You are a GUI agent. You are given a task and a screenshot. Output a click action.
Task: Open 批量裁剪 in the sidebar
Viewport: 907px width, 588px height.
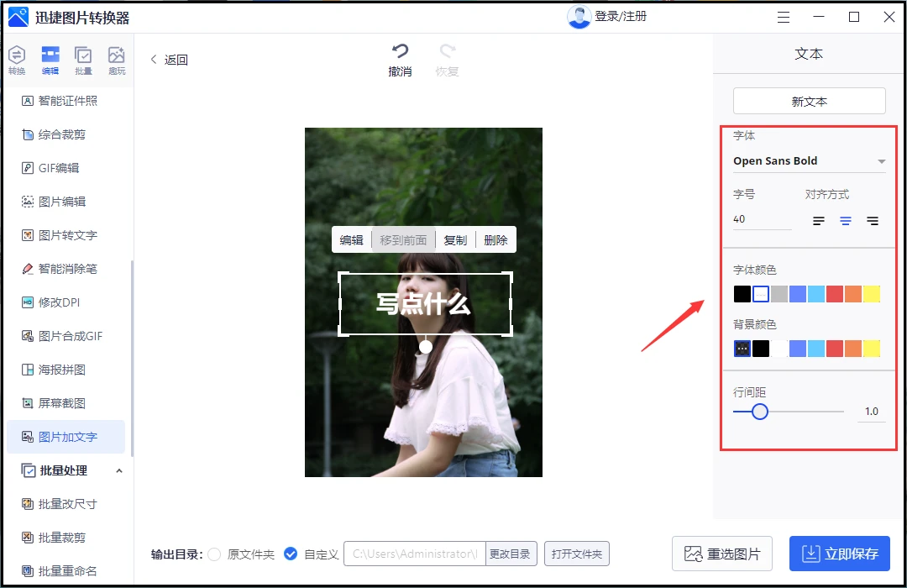coord(66,537)
